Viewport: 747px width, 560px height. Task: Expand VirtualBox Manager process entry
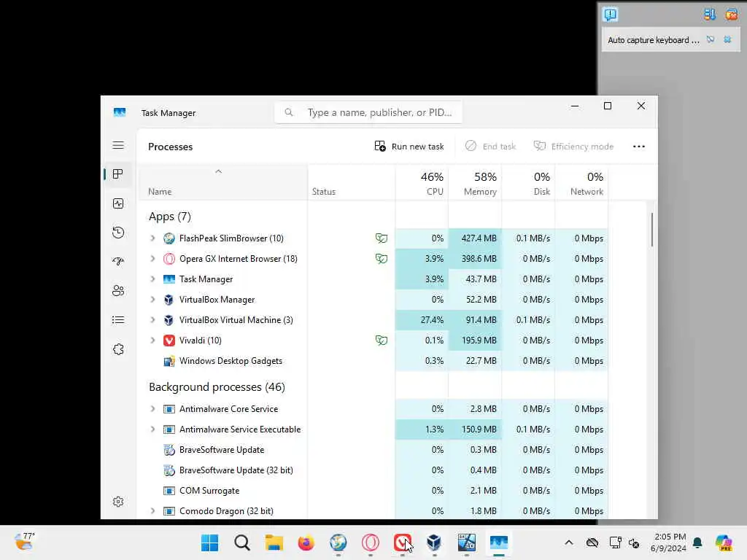tap(152, 300)
